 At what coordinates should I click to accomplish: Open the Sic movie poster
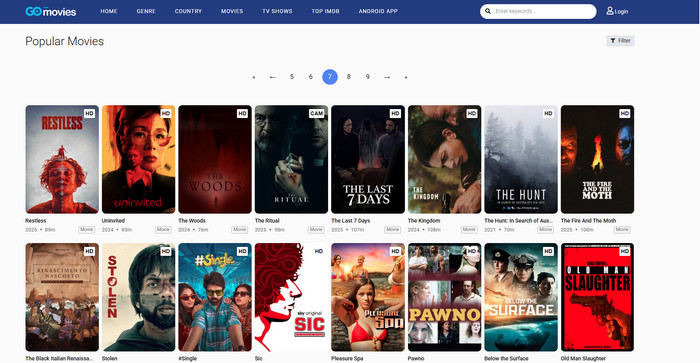point(292,297)
